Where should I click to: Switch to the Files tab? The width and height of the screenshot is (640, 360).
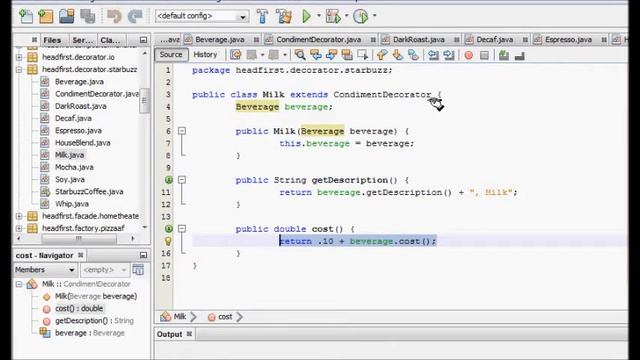[52, 40]
